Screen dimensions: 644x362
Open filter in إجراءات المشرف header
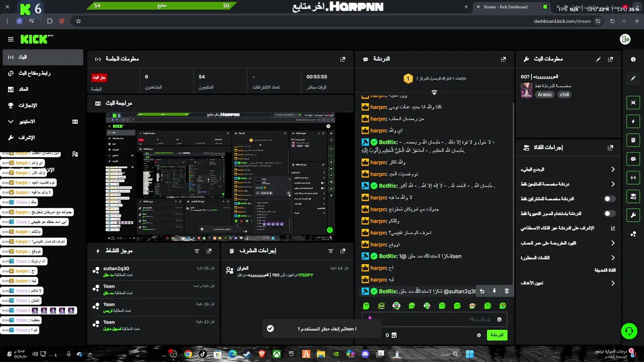[331, 251]
